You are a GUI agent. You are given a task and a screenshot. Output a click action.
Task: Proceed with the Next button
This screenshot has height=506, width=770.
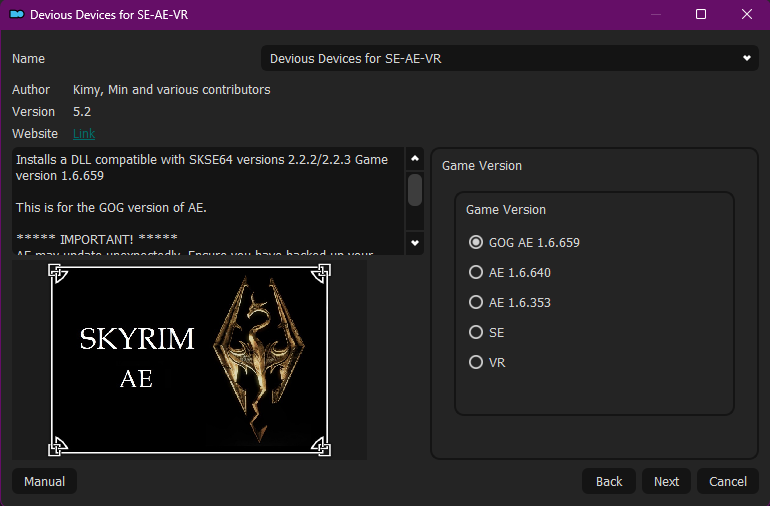tap(666, 481)
